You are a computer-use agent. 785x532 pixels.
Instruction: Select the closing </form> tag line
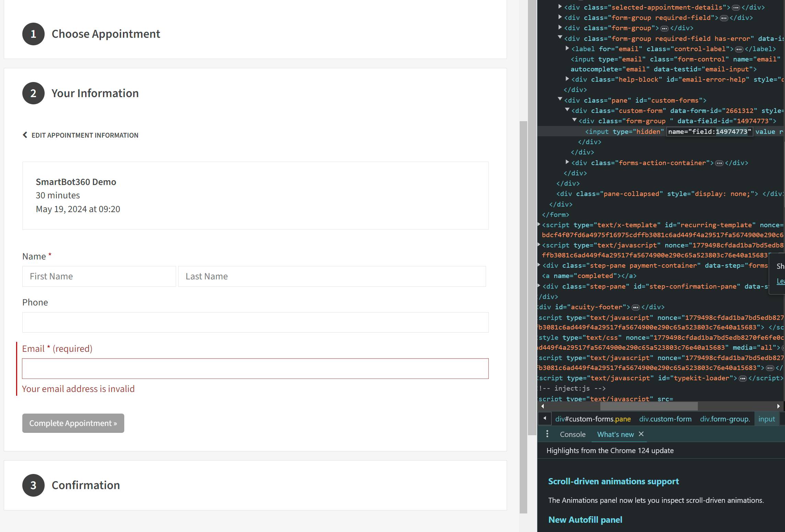click(x=555, y=215)
